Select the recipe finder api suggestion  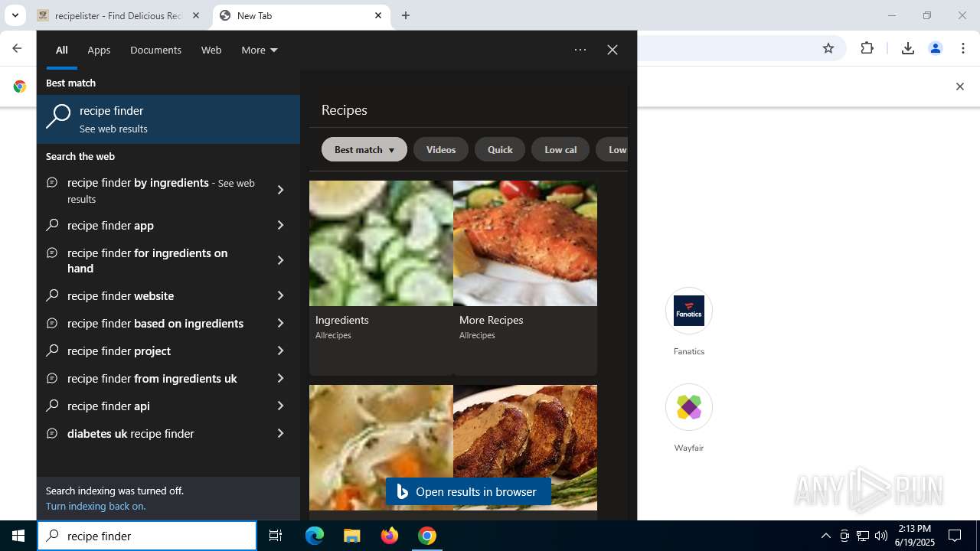(x=168, y=406)
